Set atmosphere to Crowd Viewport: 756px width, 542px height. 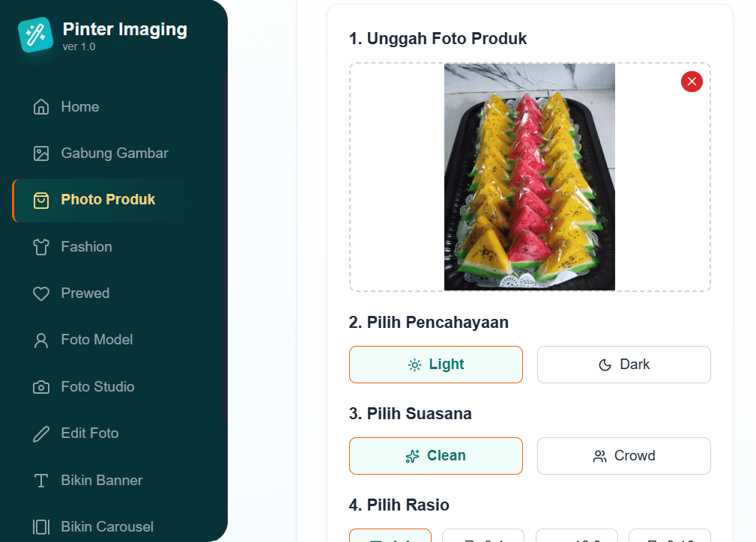623,456
